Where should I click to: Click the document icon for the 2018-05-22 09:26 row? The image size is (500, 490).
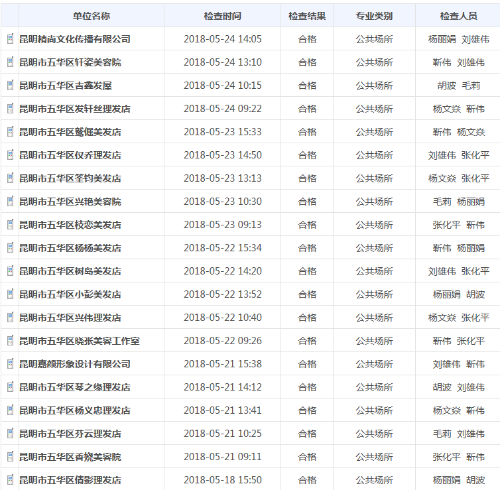tap(10, 341)
